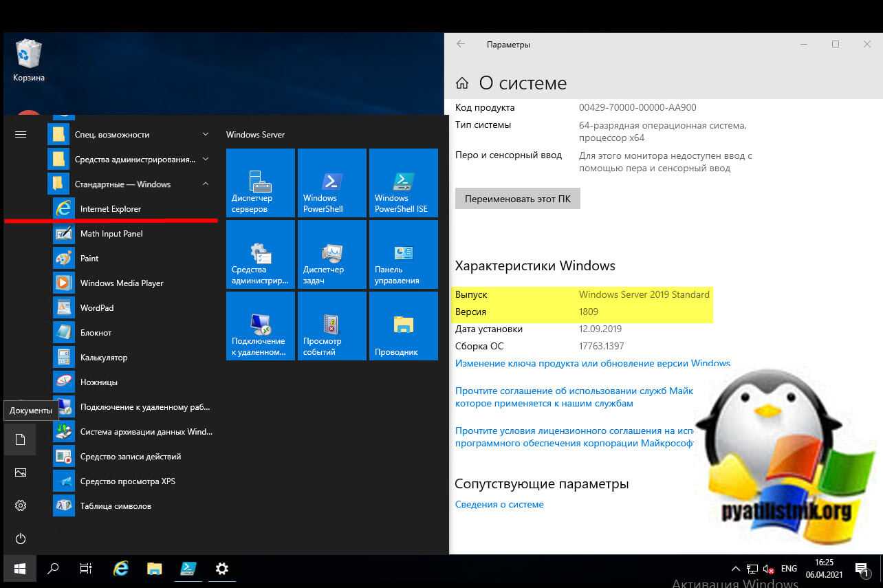The image size is (883, 588).
Task: Launch Windows PowerShell tile
Action: click(x=332, y=183)
